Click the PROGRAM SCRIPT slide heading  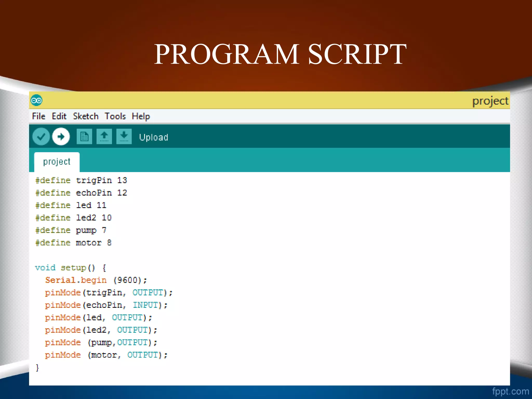280,54
